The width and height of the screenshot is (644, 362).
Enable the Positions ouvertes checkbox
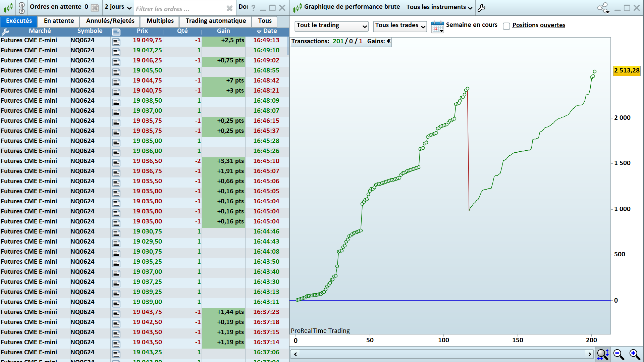(506, 26)
